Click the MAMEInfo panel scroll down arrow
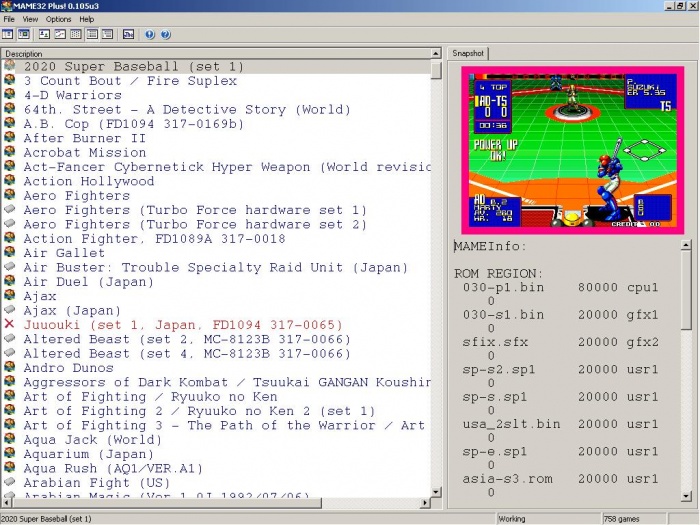Image resolution: width=700 pixels, height=525 pixels. (x=686, y=491)
